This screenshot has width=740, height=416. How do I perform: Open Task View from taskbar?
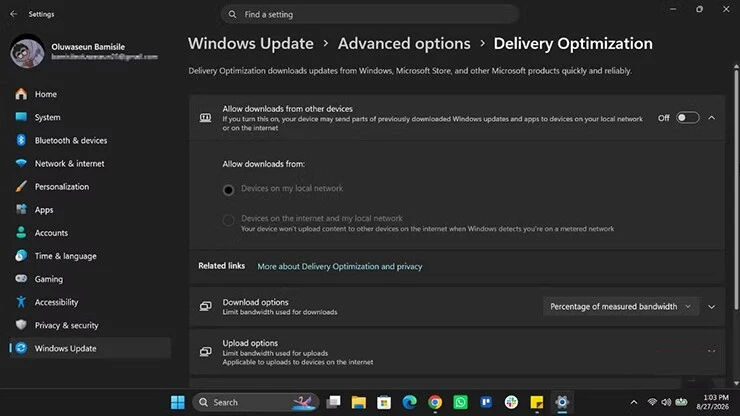[x=334, y=402]
